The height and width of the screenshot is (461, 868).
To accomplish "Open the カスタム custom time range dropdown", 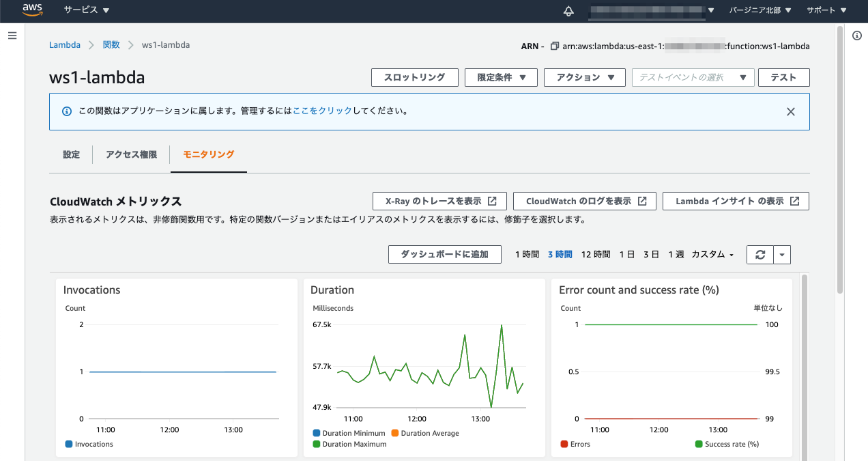I will (x=712, y=255).
